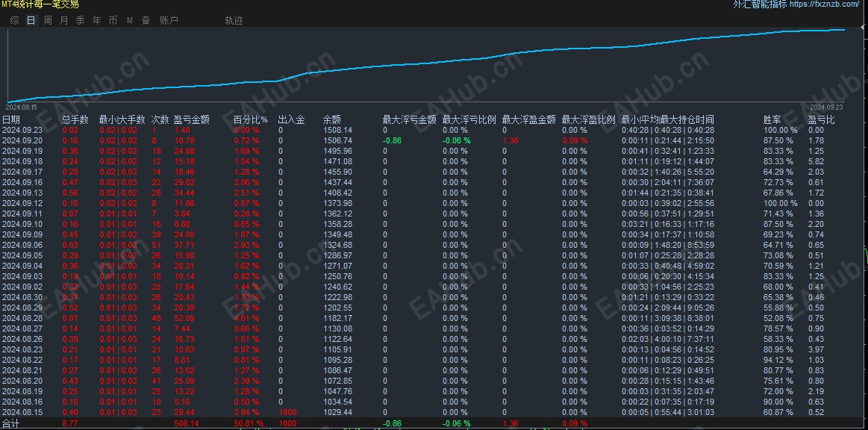Open the 轨迹 track tab
Viewport: 868px width, 430px height.
coord(234,20)
